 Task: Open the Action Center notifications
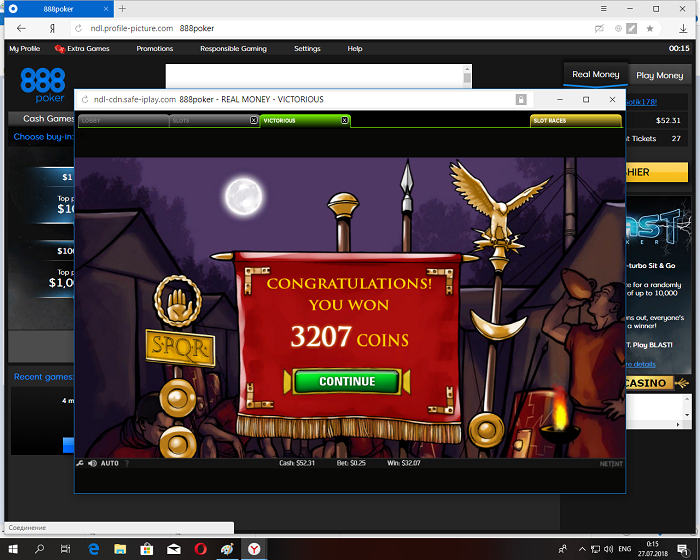[683, 549]
